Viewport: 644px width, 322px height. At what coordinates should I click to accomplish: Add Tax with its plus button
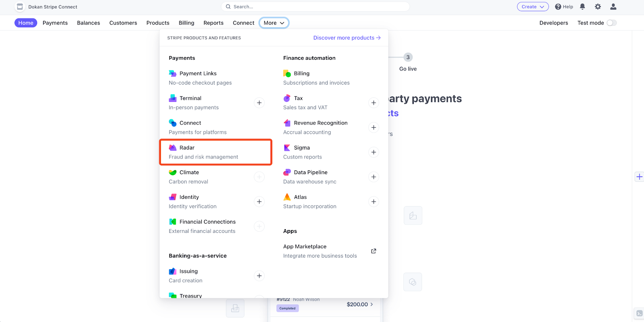click(374, 103)
